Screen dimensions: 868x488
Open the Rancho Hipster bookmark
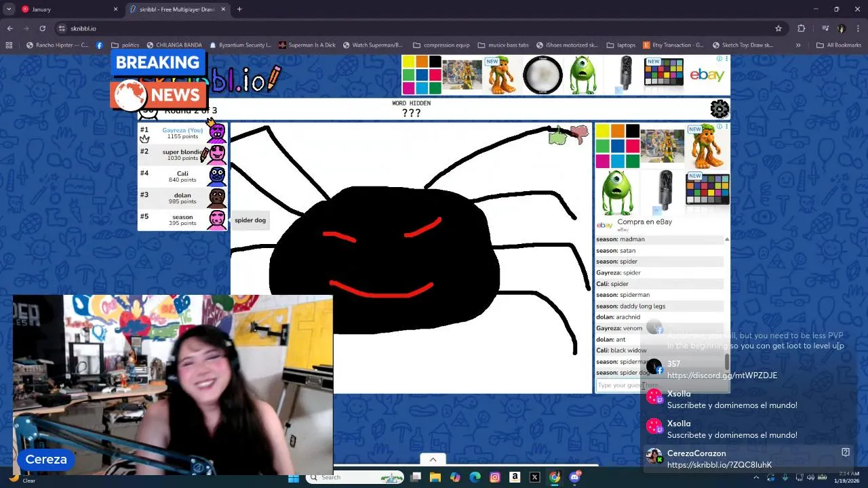[x=57, y=45]
